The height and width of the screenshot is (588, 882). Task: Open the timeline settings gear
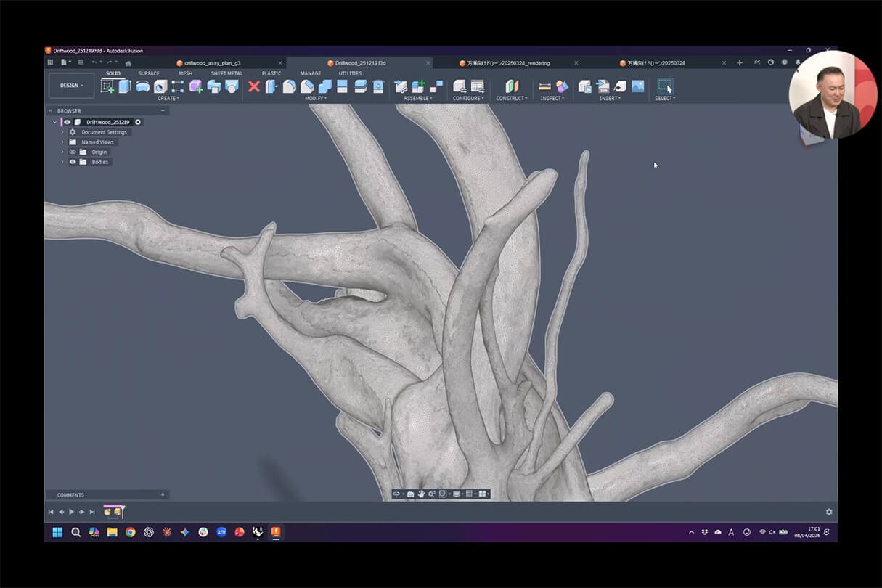point(829,512)
